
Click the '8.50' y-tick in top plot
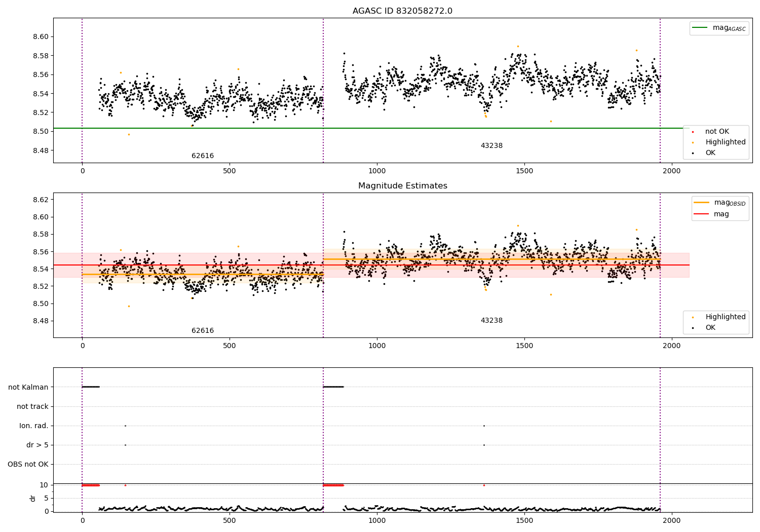pyautogui.click(x=41, y=132)
